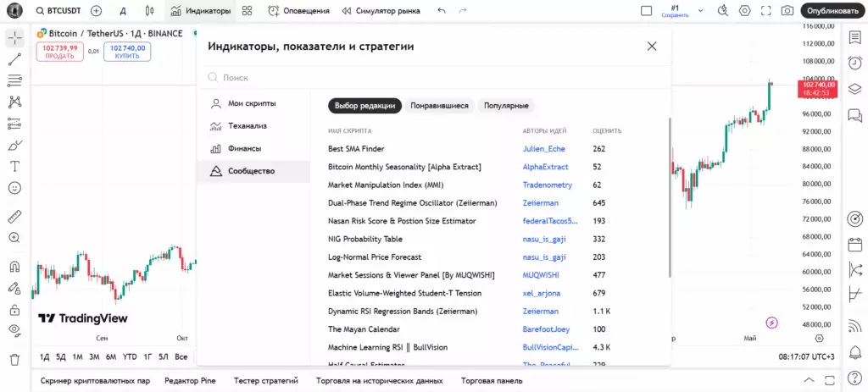Viewport: 868px width, 392px height.
Task: Select the 1М date range
Action: click(x=77, y=357)
